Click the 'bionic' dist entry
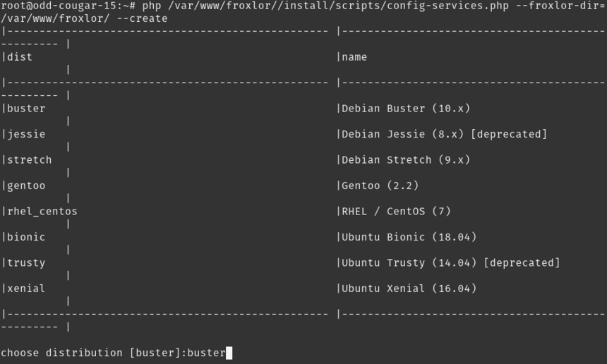 26,237
